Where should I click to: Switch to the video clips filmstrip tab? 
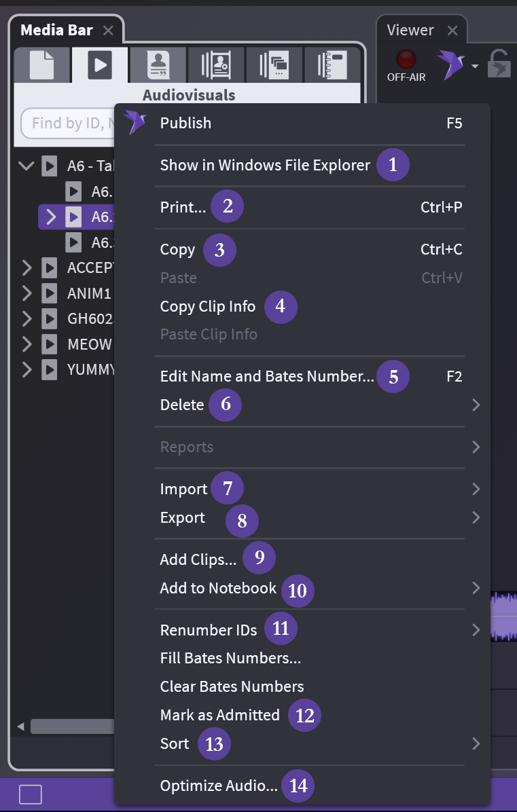(x=216, y=65)
